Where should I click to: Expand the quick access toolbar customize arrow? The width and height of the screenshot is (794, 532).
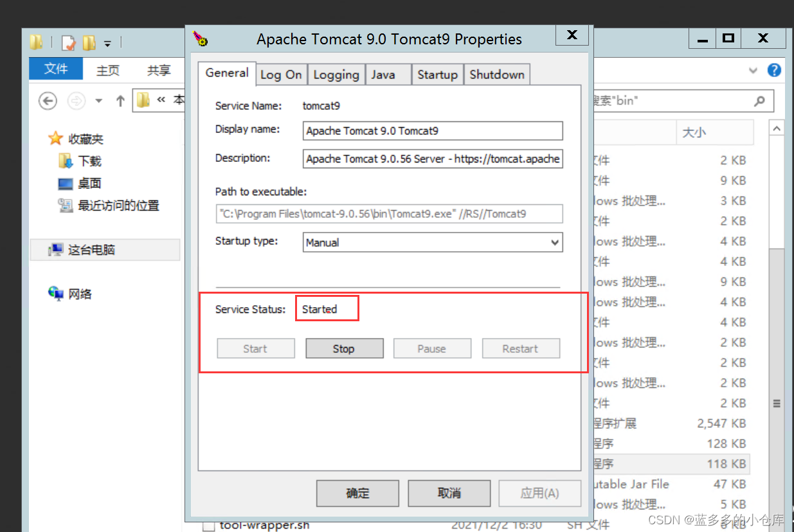tap(107, 44)
